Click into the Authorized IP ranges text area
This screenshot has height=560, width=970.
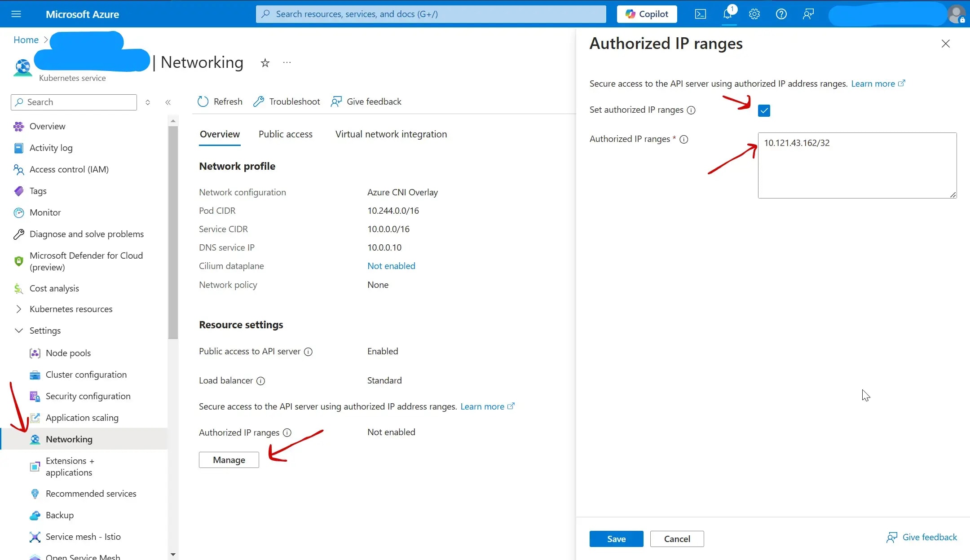coord(857,165)
